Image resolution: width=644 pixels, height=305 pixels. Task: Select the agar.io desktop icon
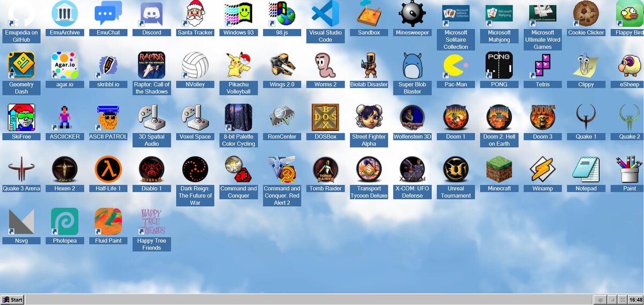65,65
